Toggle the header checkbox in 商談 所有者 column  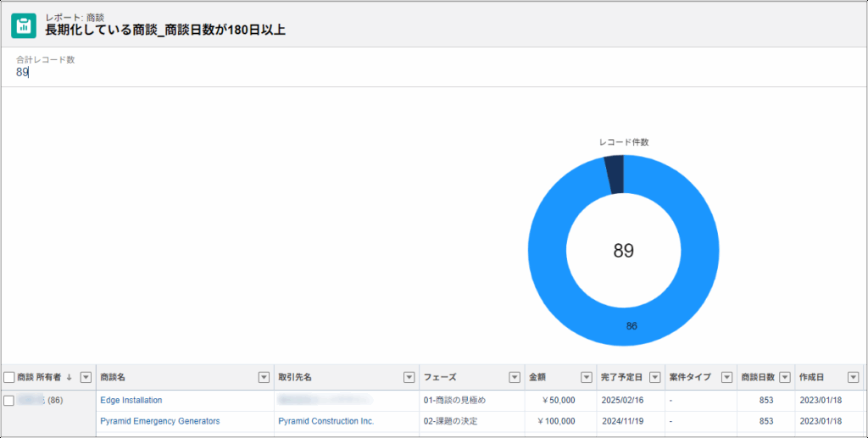pos(9,378)
